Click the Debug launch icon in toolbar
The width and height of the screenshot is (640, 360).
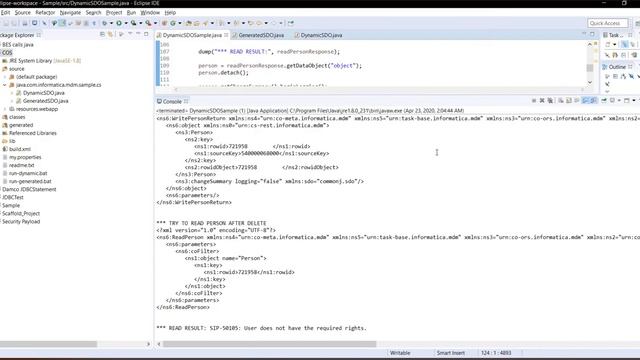[104, 23]
